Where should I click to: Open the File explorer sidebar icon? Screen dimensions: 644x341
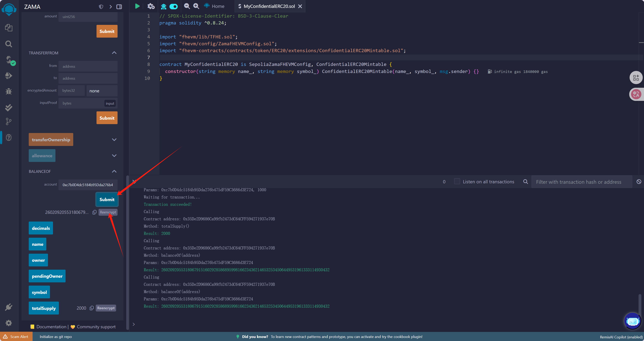(x=9, y=27)
